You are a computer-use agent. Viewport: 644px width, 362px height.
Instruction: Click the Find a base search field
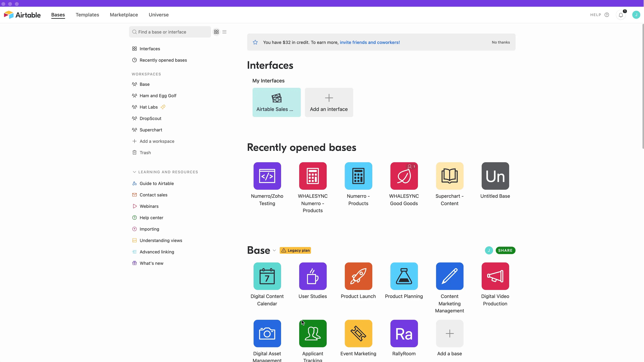[170, 32]
